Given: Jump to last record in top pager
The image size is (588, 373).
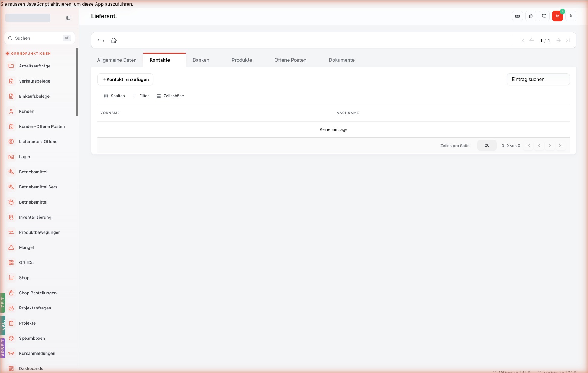Looking at the screenshot, I should click(568, 40).
